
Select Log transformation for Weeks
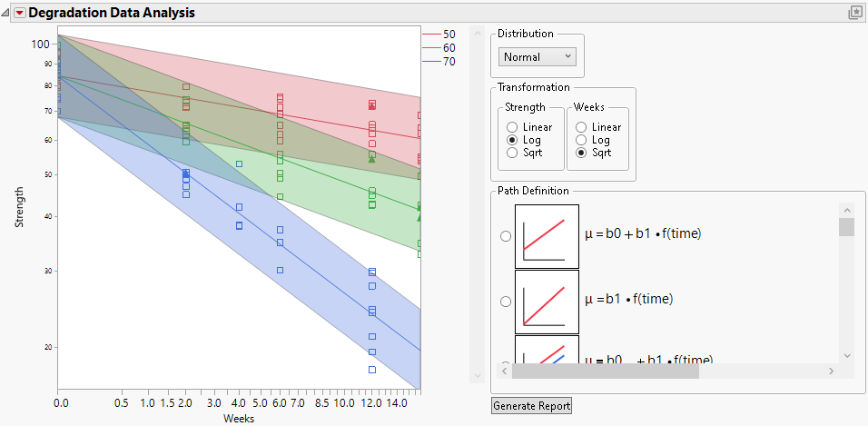click(582, 140)
